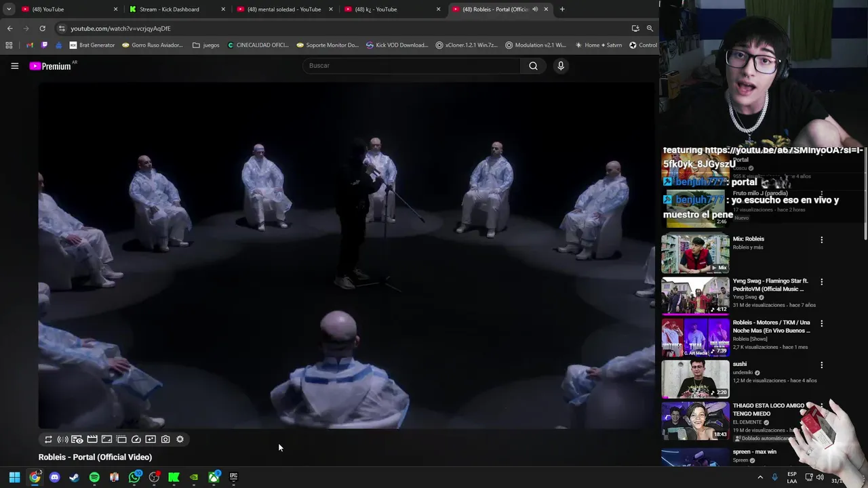This screenshot has height=488, width=868.
Task: Toggle the loop video icon
Action: click(48, 439)
